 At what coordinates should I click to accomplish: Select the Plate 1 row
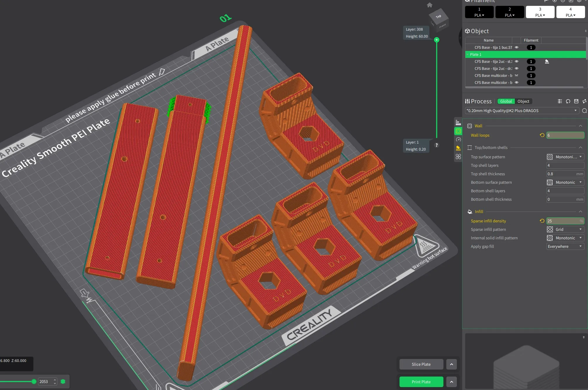point(526,54)
